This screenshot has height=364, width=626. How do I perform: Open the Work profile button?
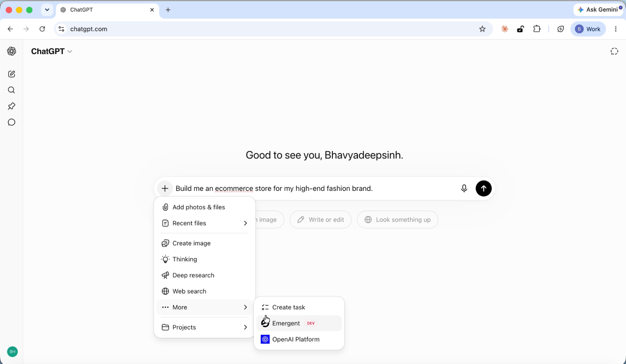pyautogui.click(x=588, y=29)
